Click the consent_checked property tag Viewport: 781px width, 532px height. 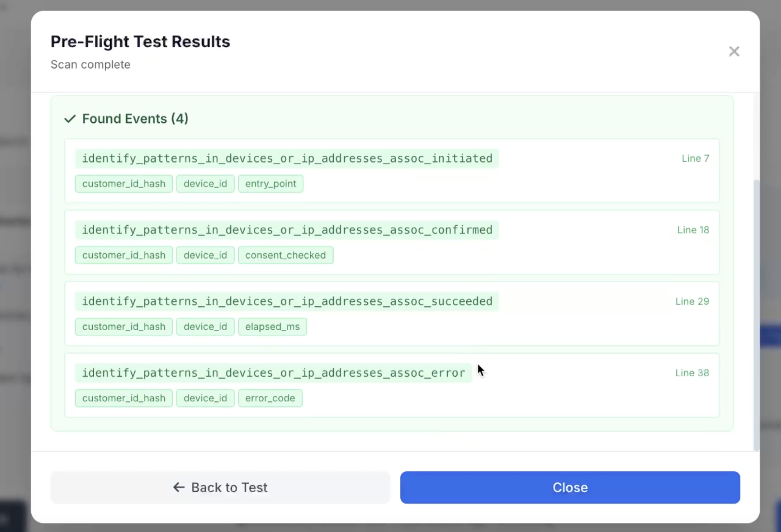(285, 255)
